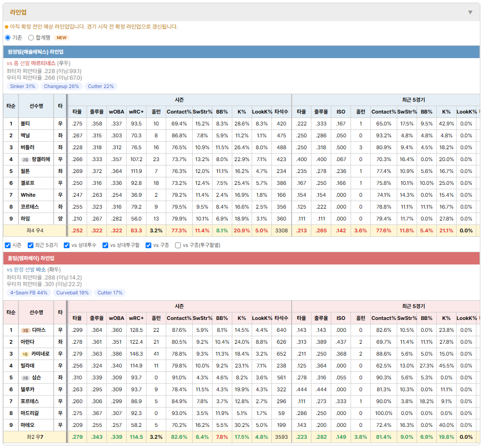Image resolution: width=483 pixels, height=448 pixels.
Task: Toggle the vs 상대투수 checkbox
Action: tap(66, 245)
